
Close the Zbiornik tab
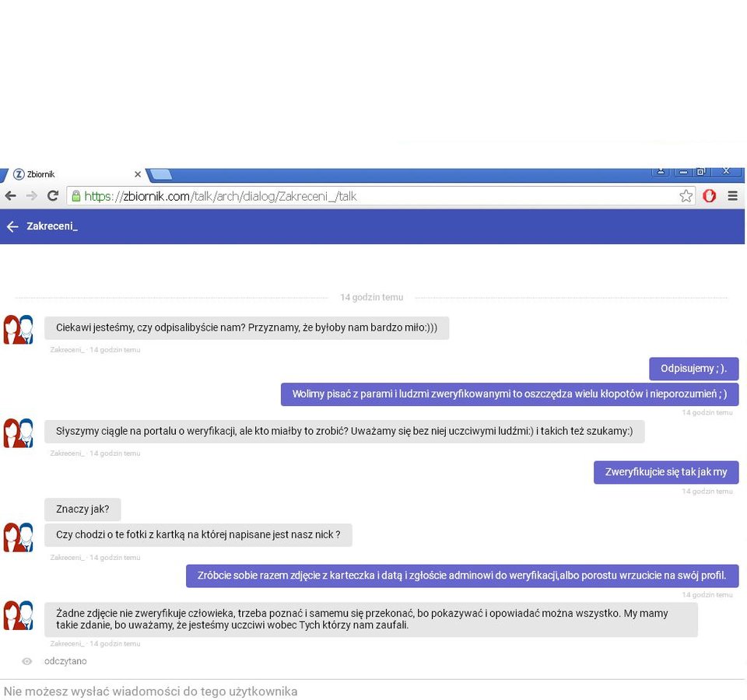pos(138,174)
